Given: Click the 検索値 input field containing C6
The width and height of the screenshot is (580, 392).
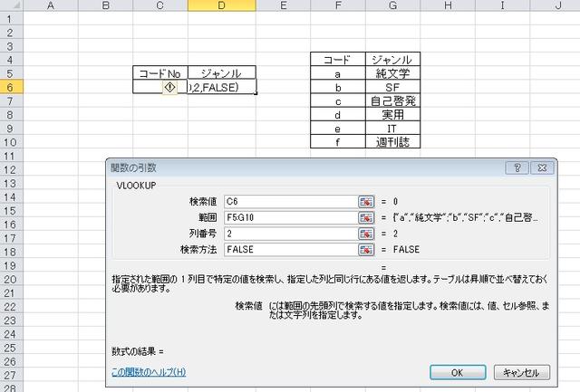Looking at the screenshot, I should 291,202.
